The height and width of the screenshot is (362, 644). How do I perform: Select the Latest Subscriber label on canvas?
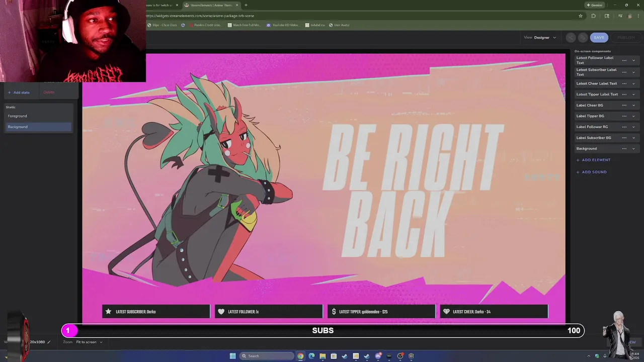pyautogui.click(x=156, y=312)
